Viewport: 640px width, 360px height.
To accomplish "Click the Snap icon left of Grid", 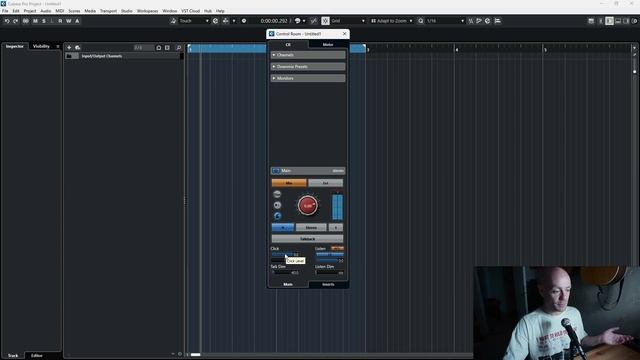I will pos(325,21).
